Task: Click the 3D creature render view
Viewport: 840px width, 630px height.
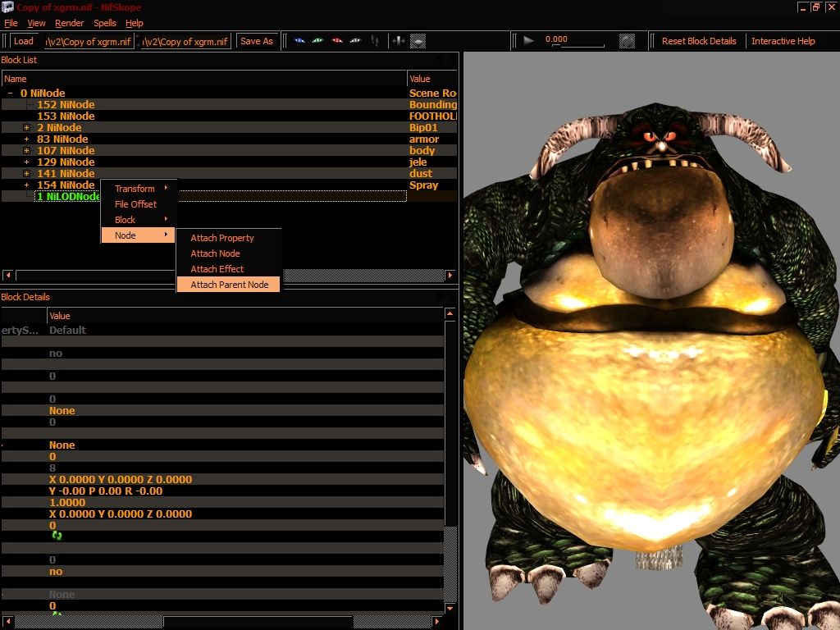Action: (651, 340)
